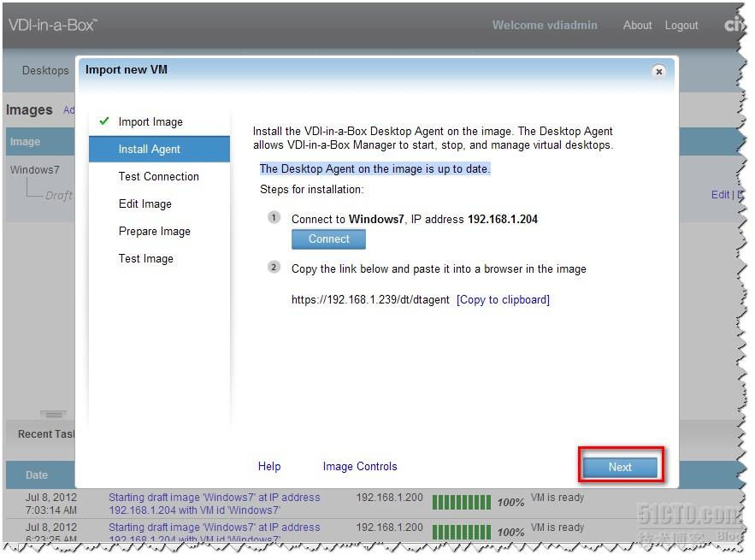Click the 'Welcome vdiadmin' header text
This screenshot has width=755, height=560.
click(x=544, y=25)
